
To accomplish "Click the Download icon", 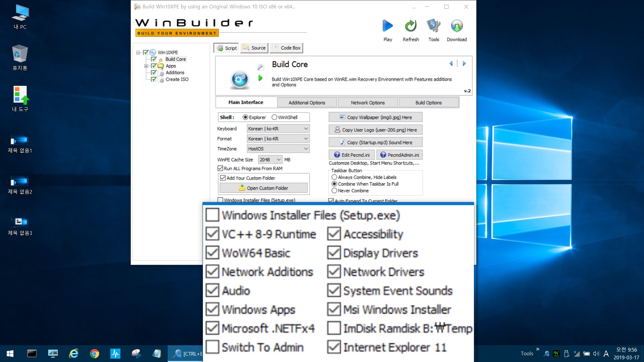I will coord(456,27).
